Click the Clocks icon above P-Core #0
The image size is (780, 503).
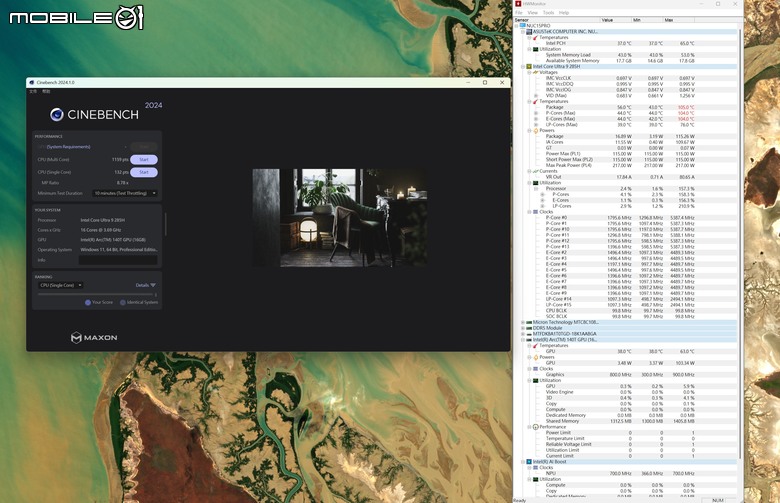(x=536, y=212)
